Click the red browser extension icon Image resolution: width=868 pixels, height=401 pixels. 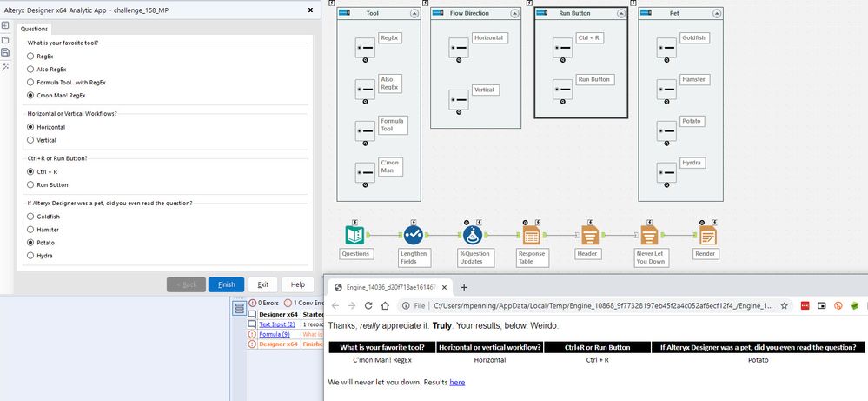[x=805, y=305]
